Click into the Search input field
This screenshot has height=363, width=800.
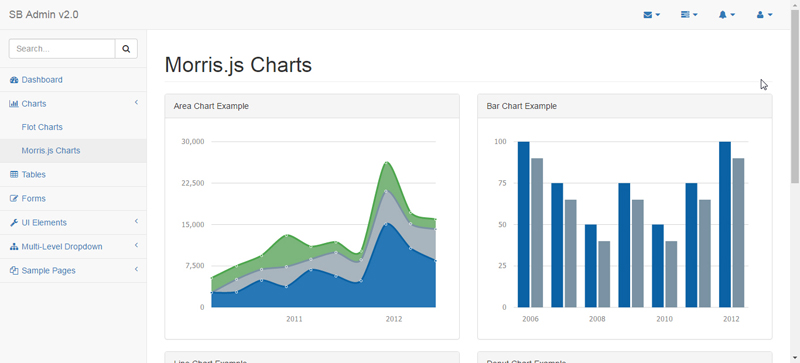(x=62, y=49)
